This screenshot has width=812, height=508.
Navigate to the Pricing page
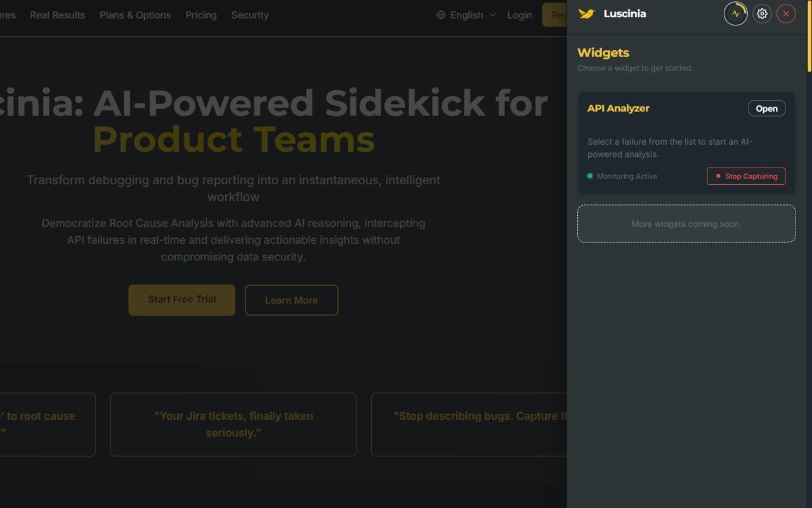[201, 15]
